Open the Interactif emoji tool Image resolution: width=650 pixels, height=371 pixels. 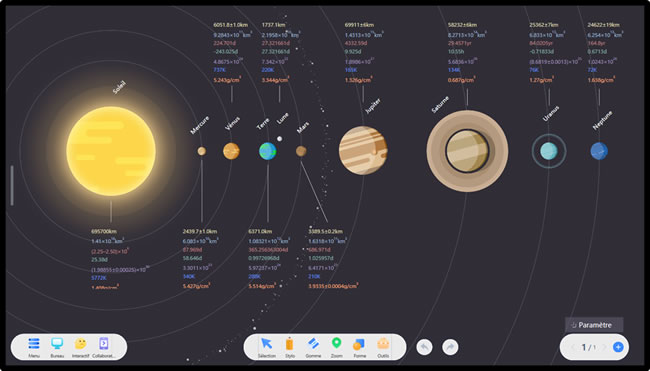[x=80, y=344]
